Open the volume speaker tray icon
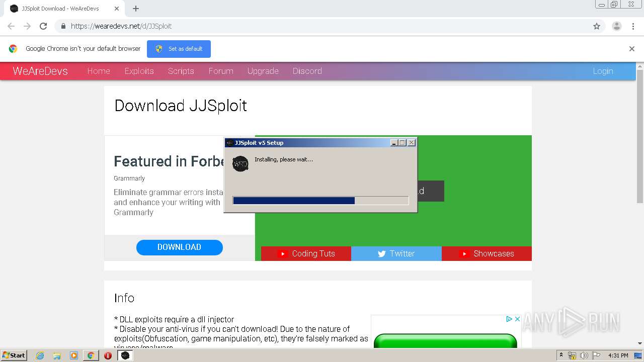 (x=584, y=355)
